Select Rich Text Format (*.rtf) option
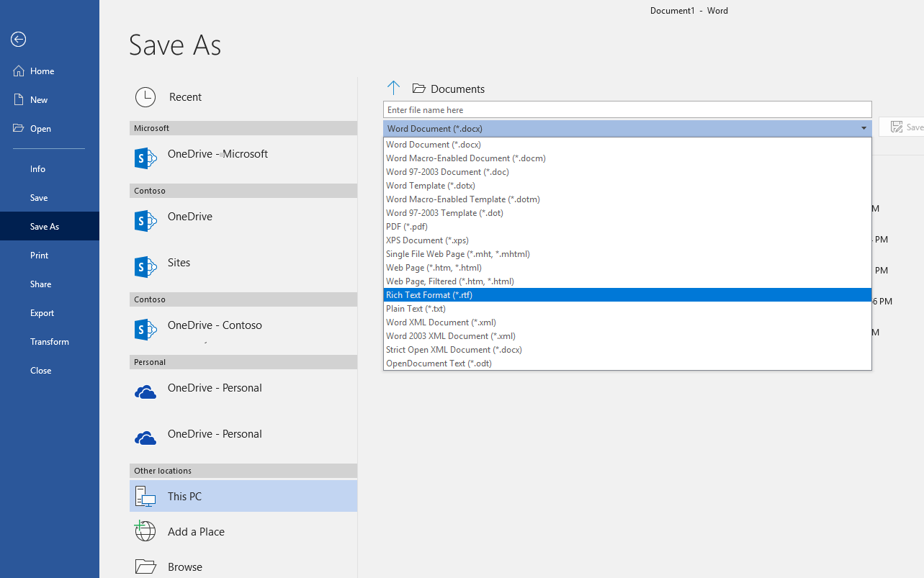924x578 pixels. click(627, 295)
